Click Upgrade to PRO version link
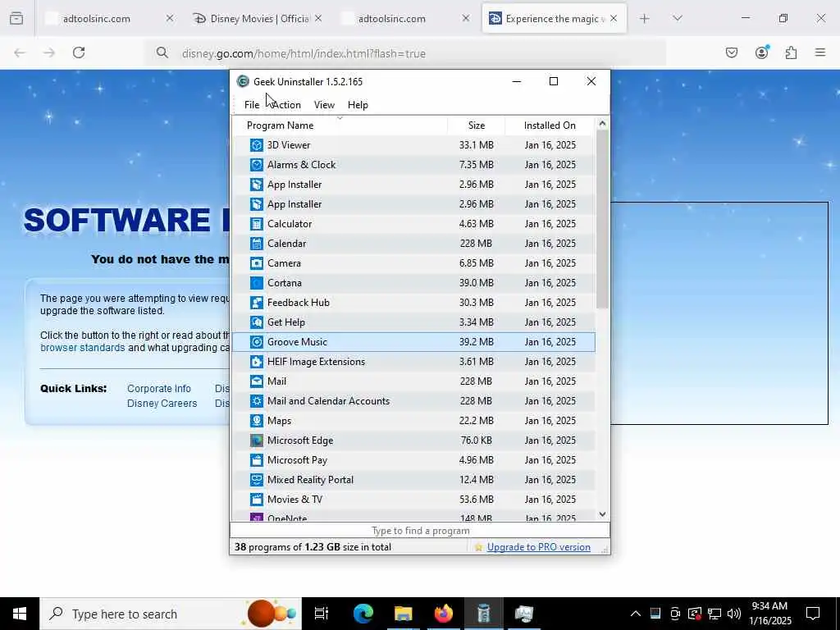The image size is (840, 630). point(538,547)
